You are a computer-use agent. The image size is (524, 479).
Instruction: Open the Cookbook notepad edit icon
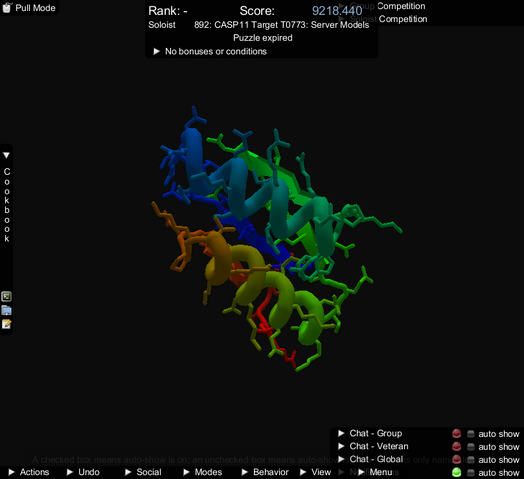click(x=6, y=324)
